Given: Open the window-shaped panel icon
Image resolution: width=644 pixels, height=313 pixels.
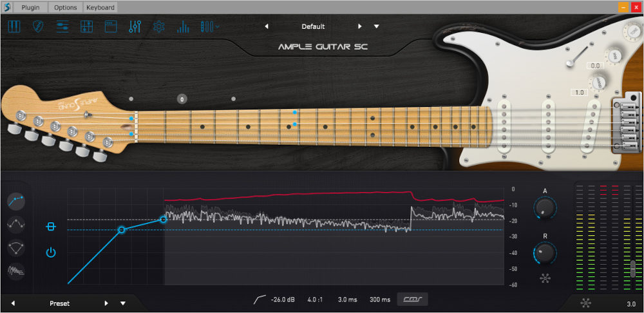Looking at the screenshot, I should click(111, 26).
